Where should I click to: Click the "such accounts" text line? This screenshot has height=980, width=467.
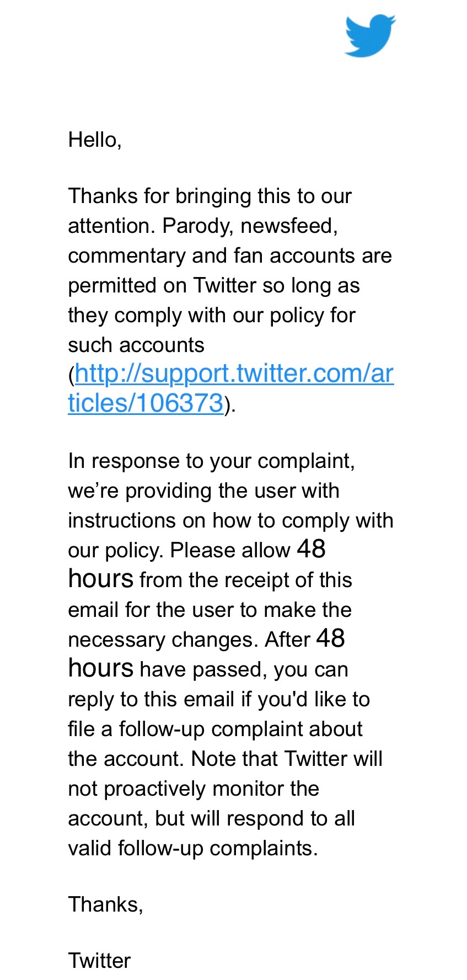coord(136,345)
